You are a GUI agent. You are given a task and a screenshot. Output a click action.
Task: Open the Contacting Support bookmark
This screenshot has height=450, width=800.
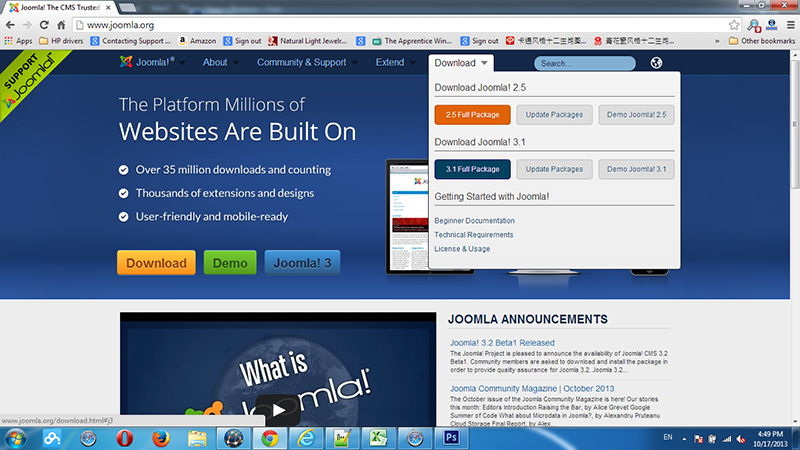pyautogui.click(x=131, y=41)
